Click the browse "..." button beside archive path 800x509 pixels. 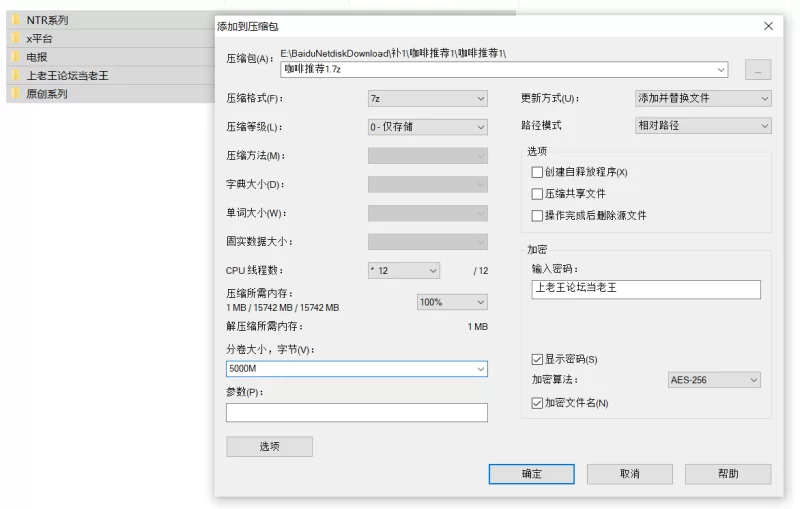click(758, 70)
